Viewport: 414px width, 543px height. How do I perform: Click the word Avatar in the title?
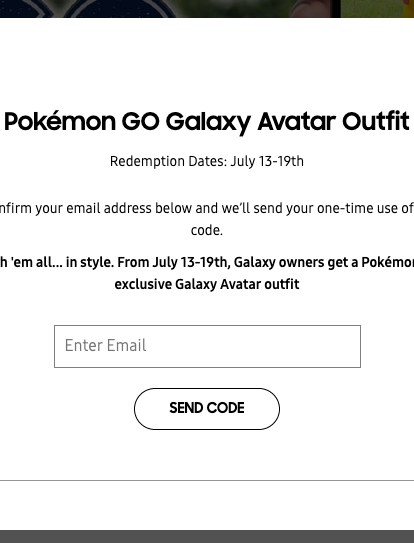point(296,121)
